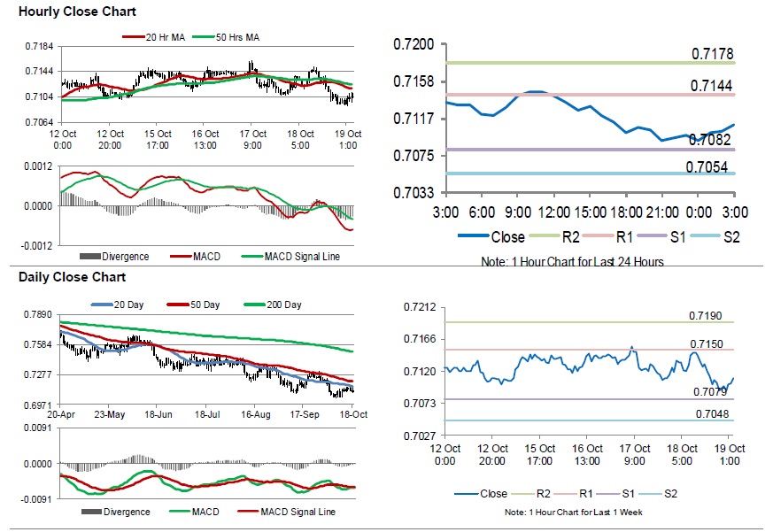Image resolution: width=773 pixels, height=532 pixels.
Task: Click the R1 legend in 24-hour chart
Action: [x=607, y=236]
